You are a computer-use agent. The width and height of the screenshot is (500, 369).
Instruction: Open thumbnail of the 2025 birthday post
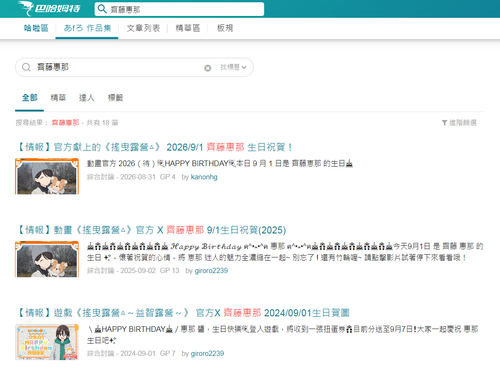click(47, 259)
